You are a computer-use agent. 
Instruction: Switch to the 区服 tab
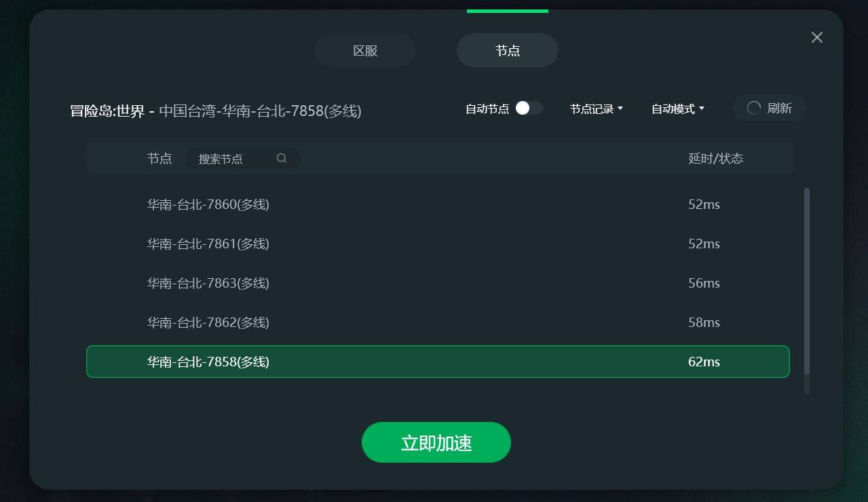365,50
